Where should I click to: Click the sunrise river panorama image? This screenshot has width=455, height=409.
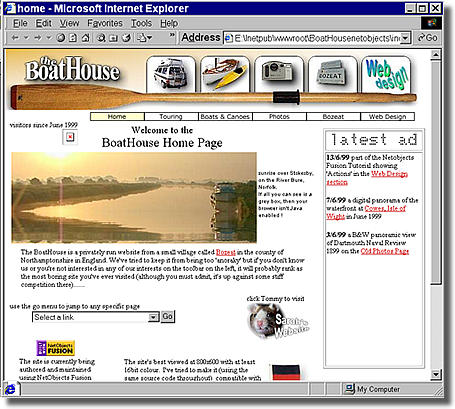(134, 197)
